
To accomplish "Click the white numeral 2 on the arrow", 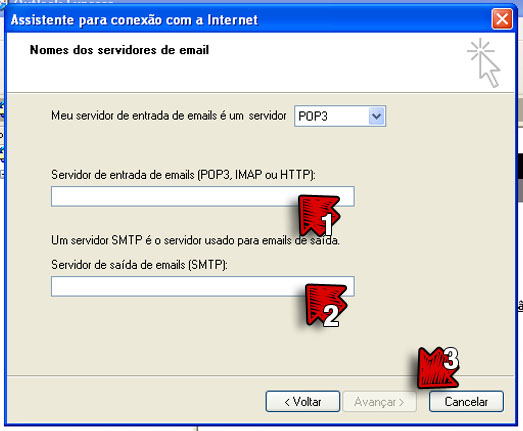I will tap(331, 316).
